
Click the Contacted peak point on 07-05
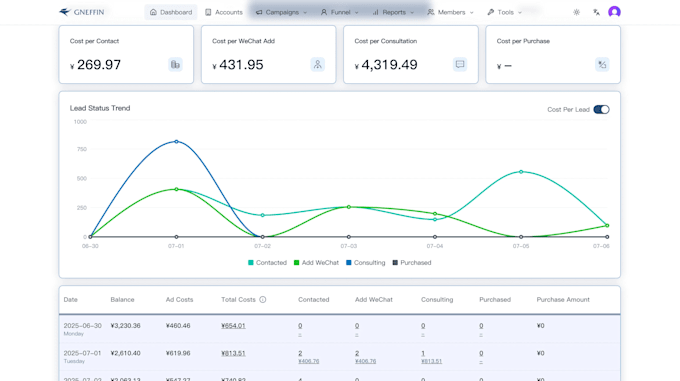[521, 172]
